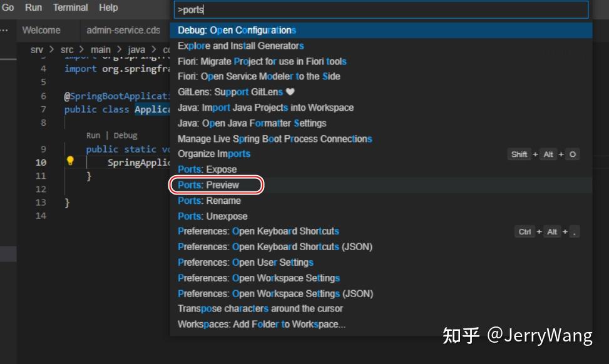Select the Ports: Unexpose command
This screenshot has height=364, width=609.
pos(381,216)
